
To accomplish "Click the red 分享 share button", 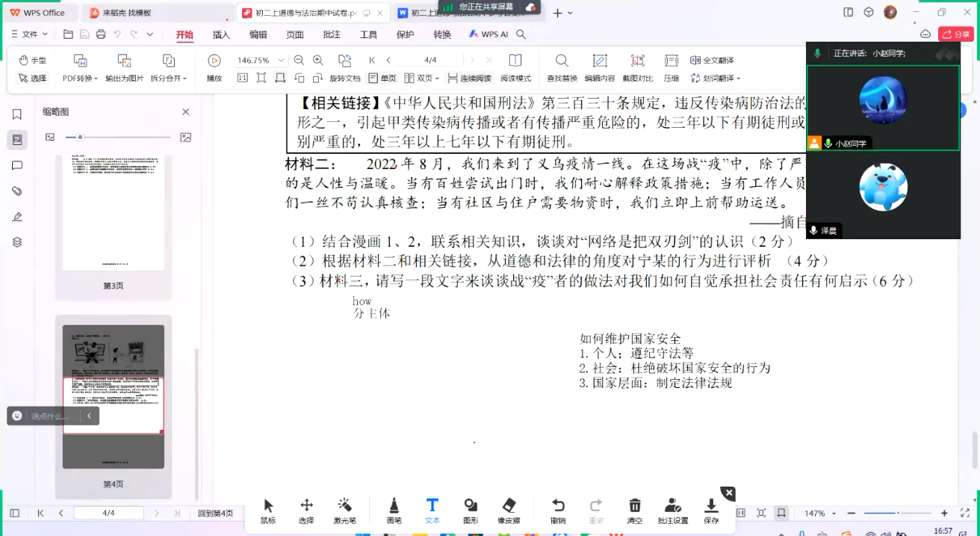I will coord(956,34).
